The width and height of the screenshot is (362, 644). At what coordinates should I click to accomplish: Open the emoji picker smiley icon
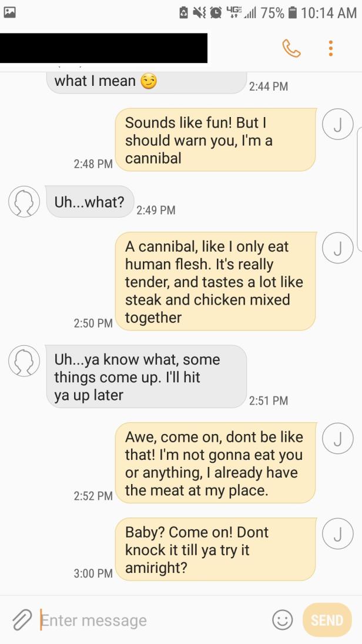tap(282, 619)
